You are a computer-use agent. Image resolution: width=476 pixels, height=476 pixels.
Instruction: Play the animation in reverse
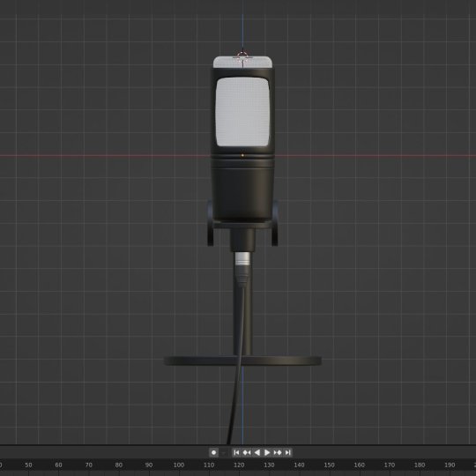pyautogui.click(x=257, y=452)
